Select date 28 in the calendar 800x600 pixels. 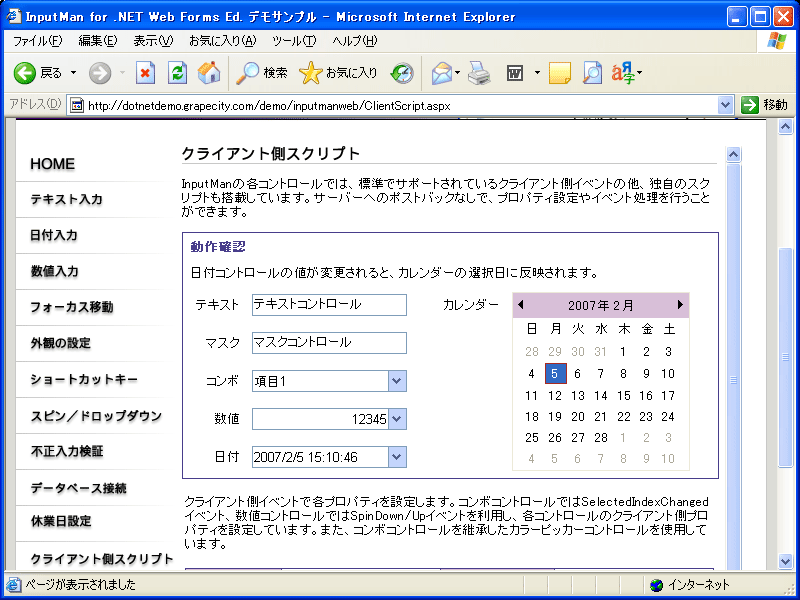click(601, 438)
